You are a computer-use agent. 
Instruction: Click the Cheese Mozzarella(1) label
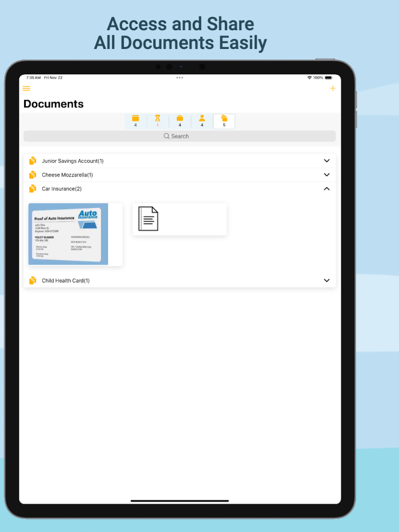[67, 175]
